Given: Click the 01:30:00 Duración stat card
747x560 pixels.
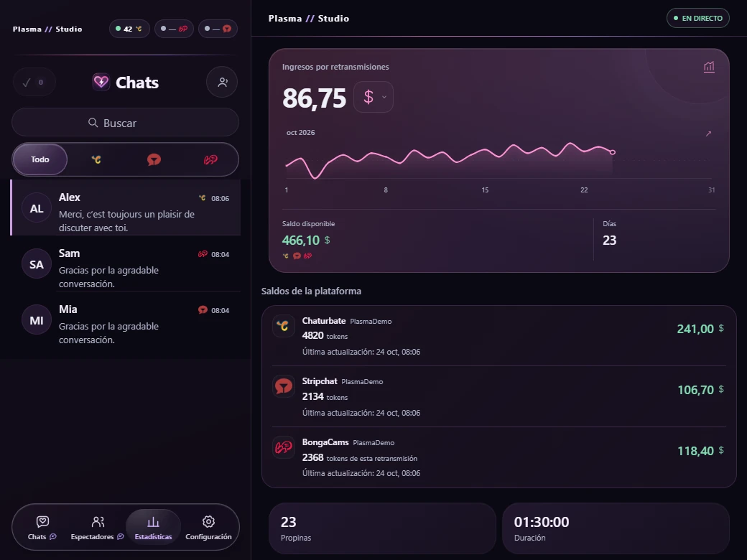Looking at the screenshot, I should (616, 528).
